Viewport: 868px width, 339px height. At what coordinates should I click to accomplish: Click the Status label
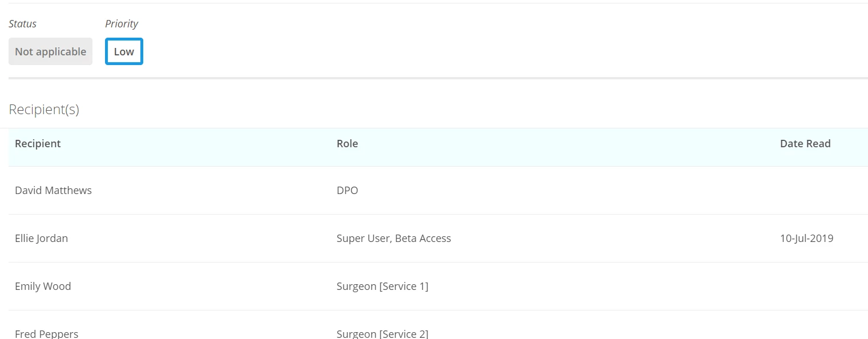[23, 24]
